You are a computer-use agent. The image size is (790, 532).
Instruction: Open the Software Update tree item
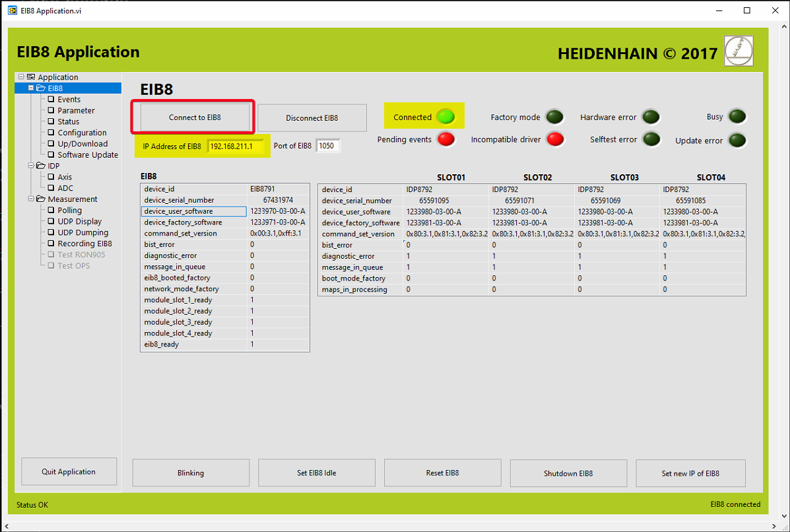click(88, 154)
